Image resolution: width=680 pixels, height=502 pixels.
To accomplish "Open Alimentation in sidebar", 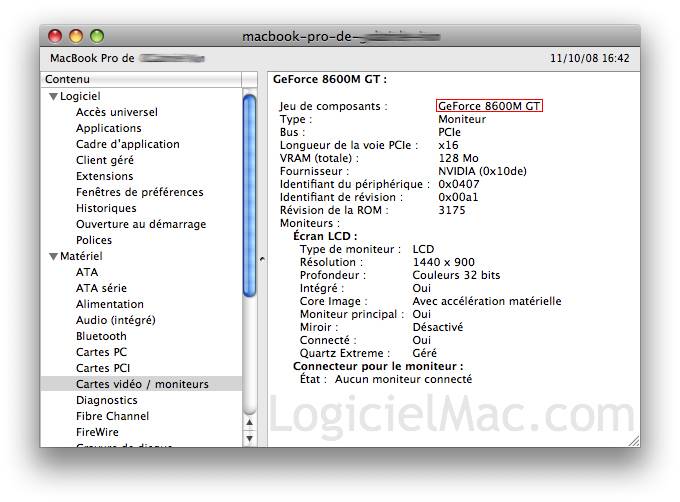I will pos(110,304).
